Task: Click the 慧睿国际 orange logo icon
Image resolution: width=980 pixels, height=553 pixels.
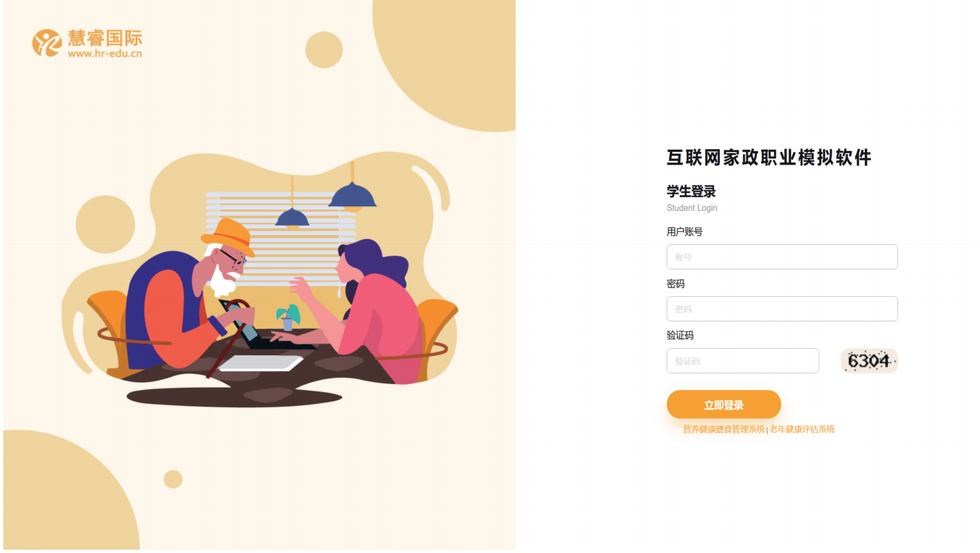Action: click(x=47, y=43)
